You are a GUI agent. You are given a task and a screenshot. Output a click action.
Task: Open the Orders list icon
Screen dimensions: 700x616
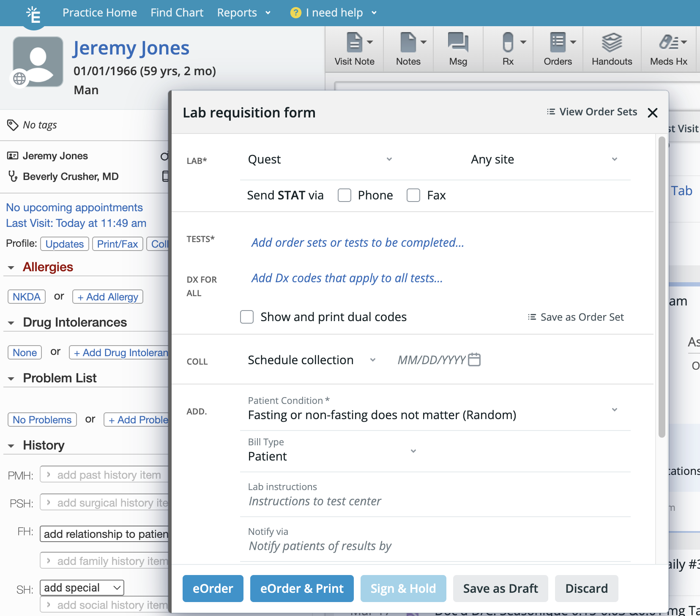point(558,43)
